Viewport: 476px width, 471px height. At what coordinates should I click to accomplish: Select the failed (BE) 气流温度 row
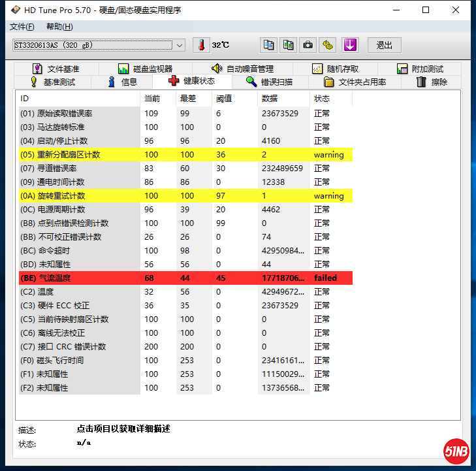185,278
